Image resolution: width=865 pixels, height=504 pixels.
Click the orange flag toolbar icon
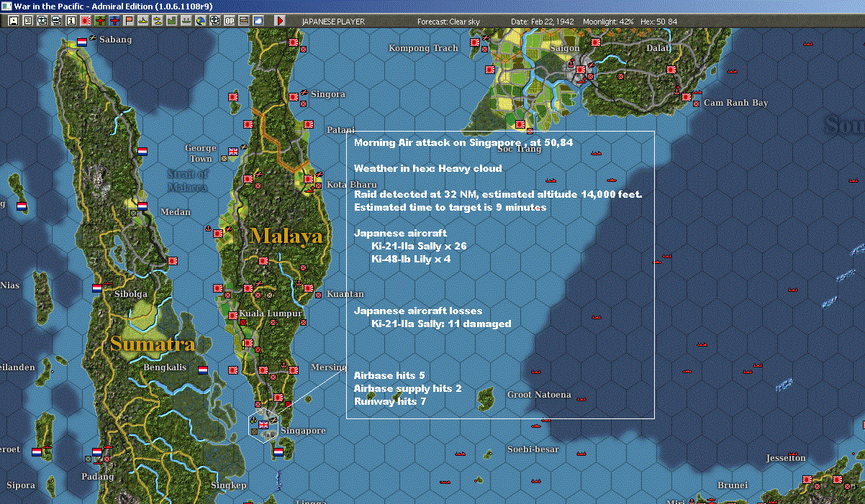point(129,21)
